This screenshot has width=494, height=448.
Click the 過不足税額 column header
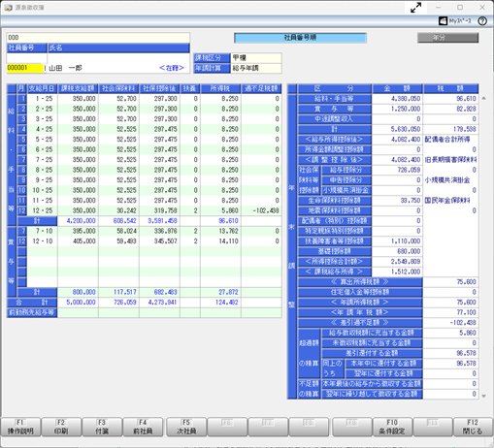click(261, 88)
